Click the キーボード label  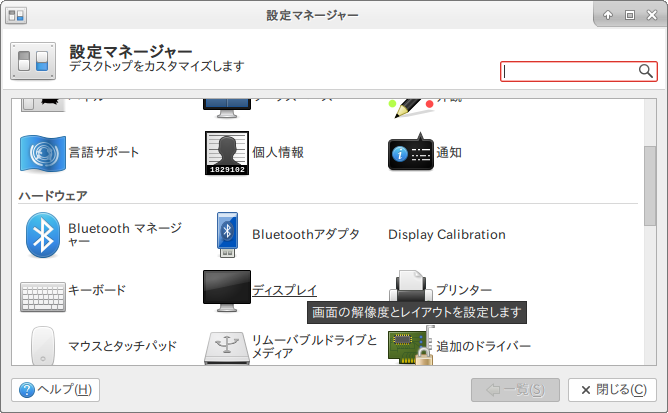[x=97, y=290]
